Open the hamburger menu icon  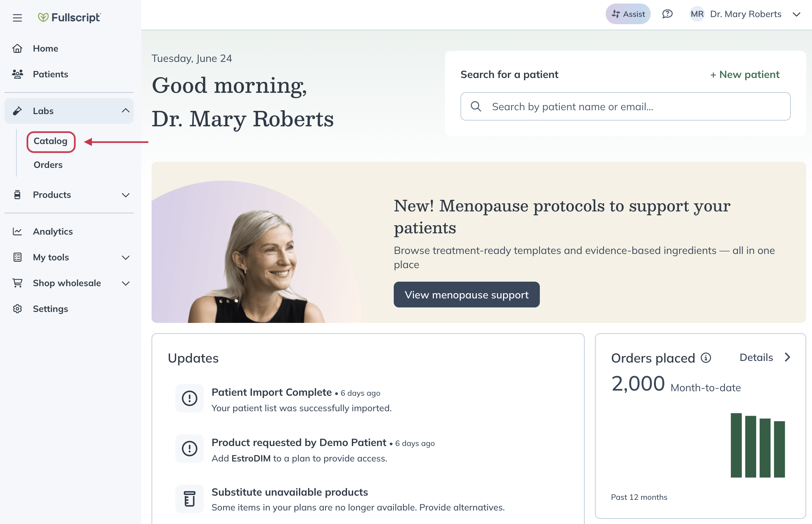(17, 18)
